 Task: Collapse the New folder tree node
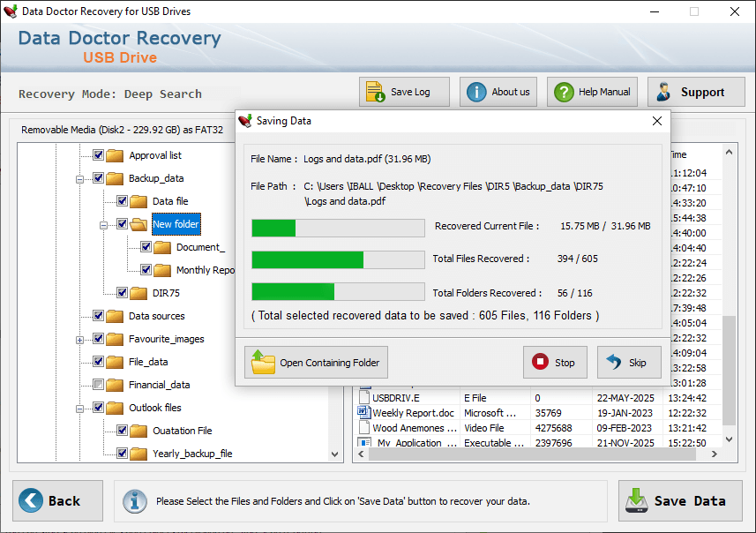point(103,225)
